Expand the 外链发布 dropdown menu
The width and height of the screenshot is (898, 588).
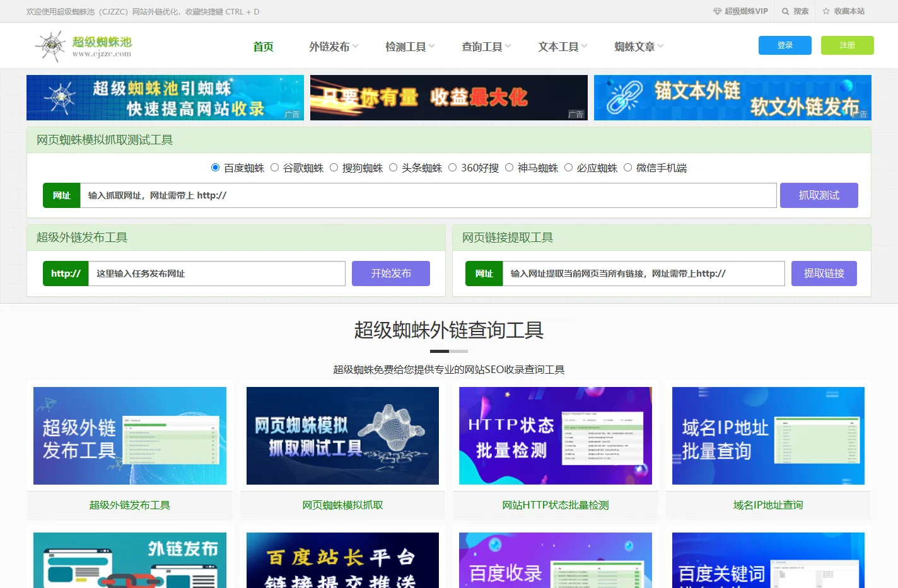pyautogui.click(x=334, y=47)
